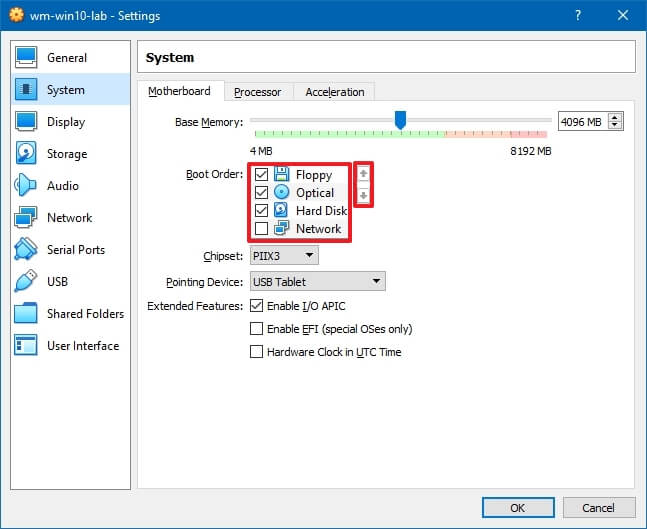Switch to the Processor tab
Viewport: 647px width, 529px height.
257,92
